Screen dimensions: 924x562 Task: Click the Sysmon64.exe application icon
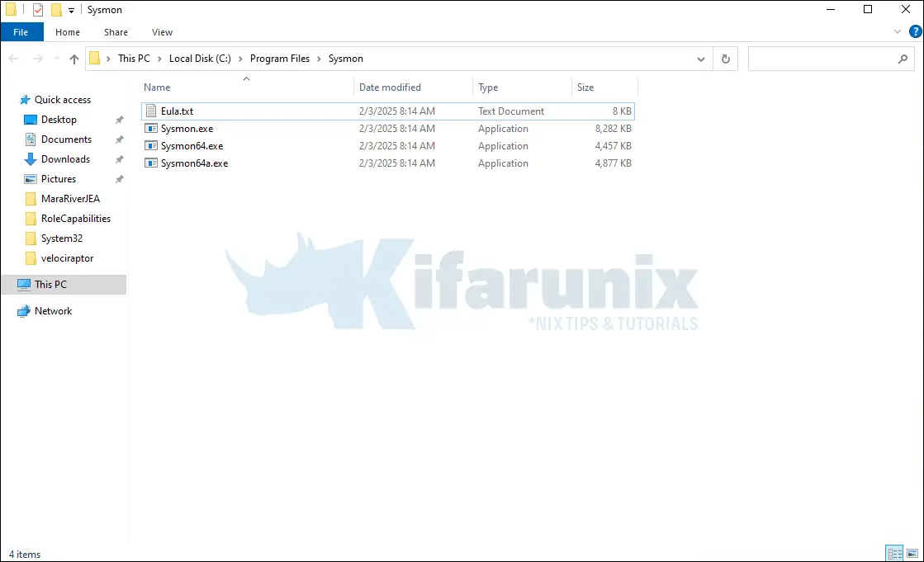pyautogui.click(x=151, y=145)
